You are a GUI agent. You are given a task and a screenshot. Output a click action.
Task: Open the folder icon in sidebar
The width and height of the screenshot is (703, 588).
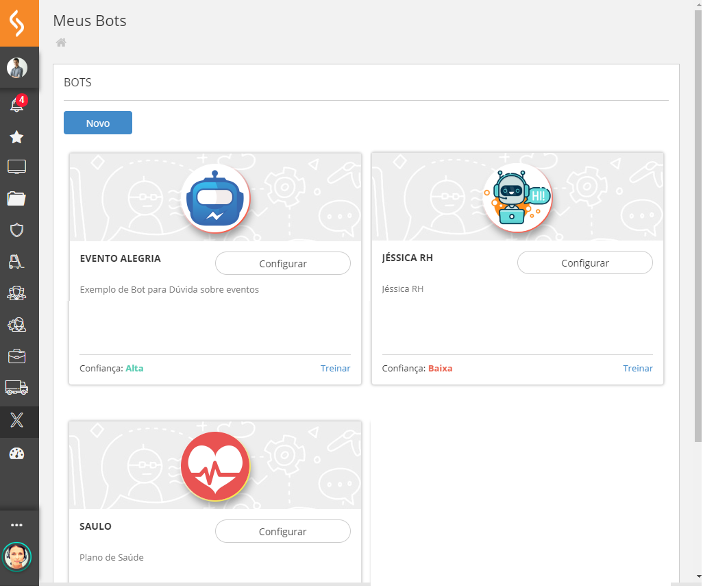pyautogui.click(x=17, y=199)
